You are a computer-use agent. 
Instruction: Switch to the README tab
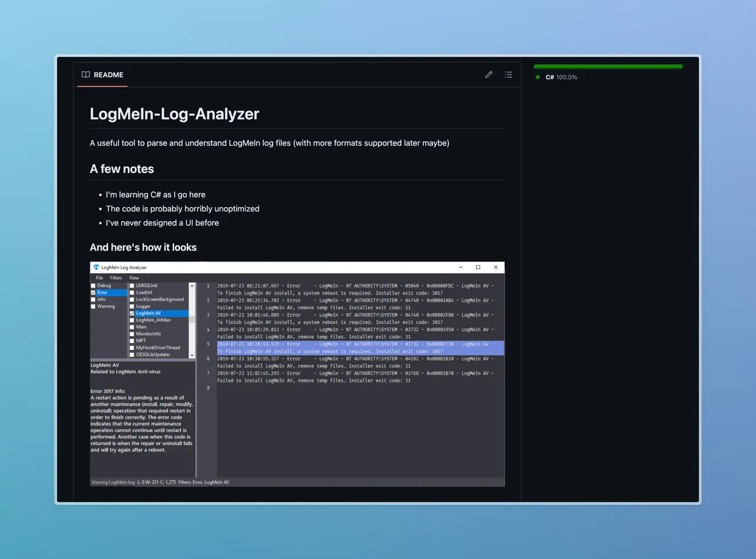(x=102, y=75)
